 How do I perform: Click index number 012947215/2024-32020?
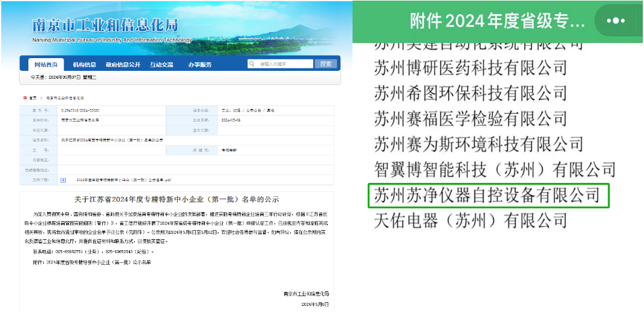(80, 111)
